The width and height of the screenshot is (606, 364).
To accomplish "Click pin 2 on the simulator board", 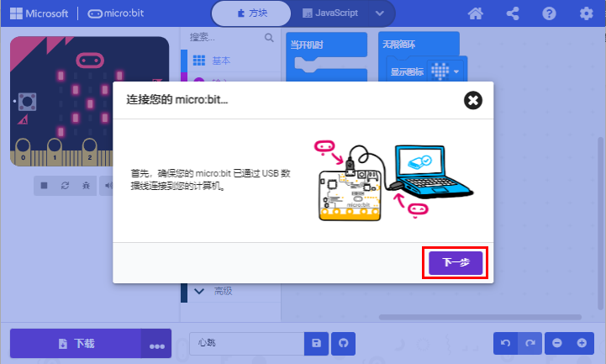I will [x=90, y=152].
